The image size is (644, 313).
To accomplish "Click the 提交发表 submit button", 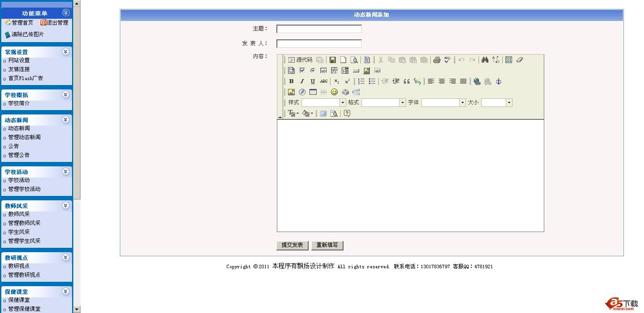I will (x=292, y=245).
